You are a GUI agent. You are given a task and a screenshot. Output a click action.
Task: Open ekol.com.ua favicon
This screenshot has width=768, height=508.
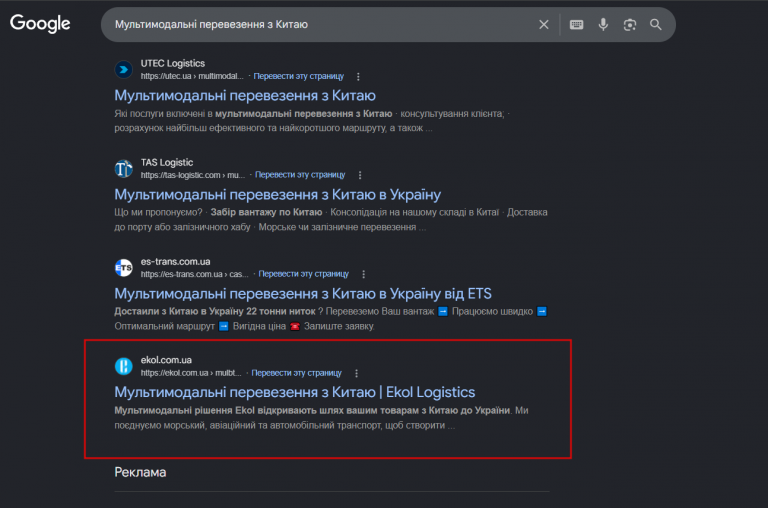pyautogui.click(x=123, y=366)
